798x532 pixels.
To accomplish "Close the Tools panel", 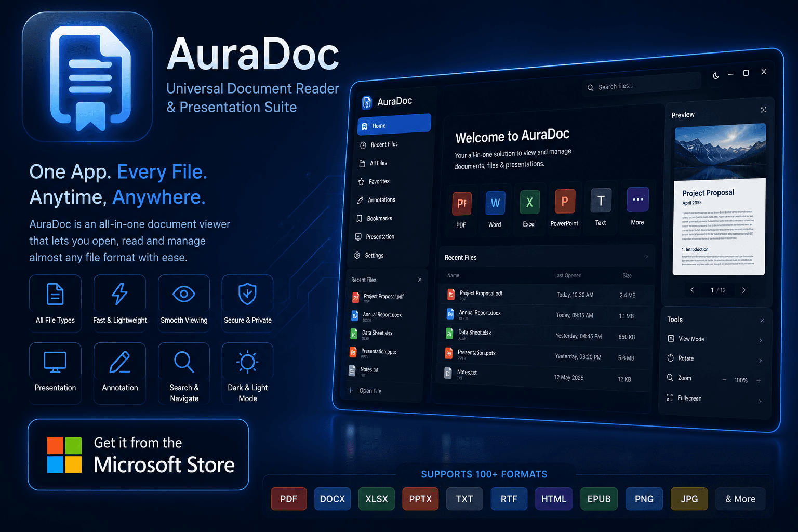I will pos(762,321).
